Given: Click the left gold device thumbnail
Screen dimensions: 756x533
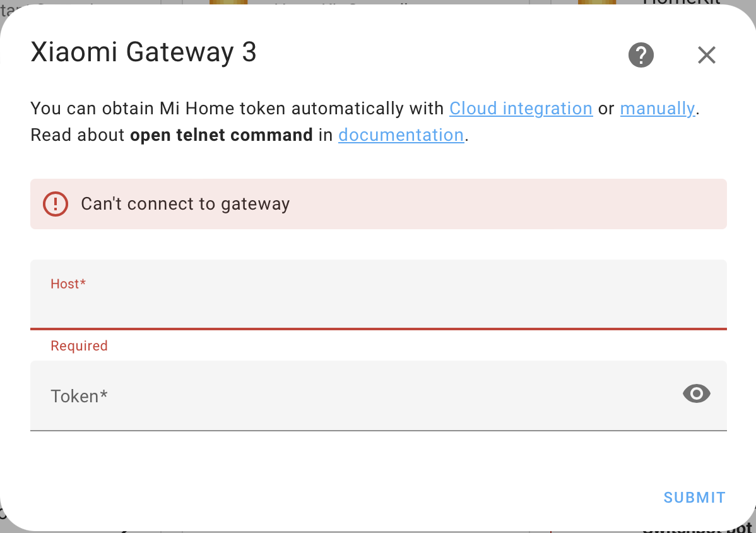Looking at the screenshot, I should pos(228,4).
